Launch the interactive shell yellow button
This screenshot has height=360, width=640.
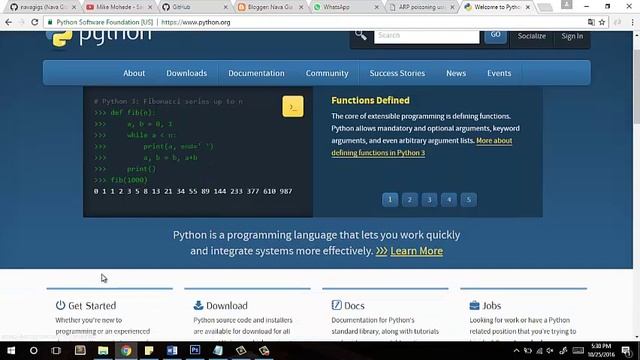293,107
